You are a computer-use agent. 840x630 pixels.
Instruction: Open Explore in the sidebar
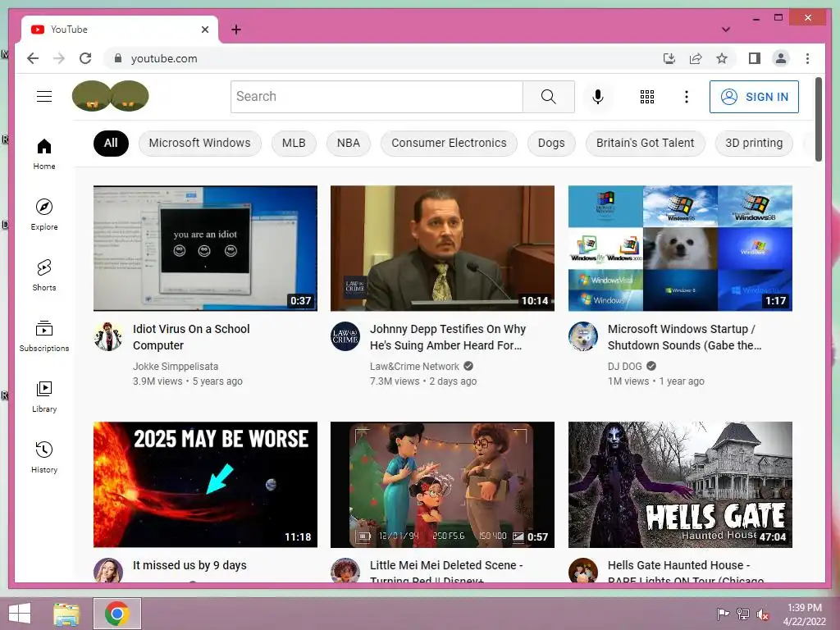[44, 215]
